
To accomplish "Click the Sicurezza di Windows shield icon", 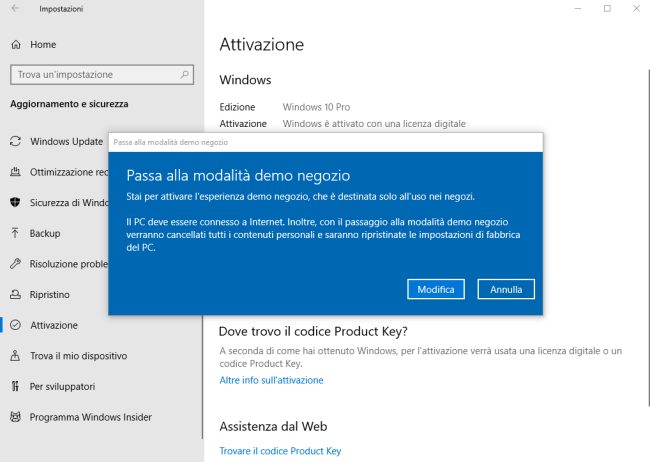I will pos(15,202).
